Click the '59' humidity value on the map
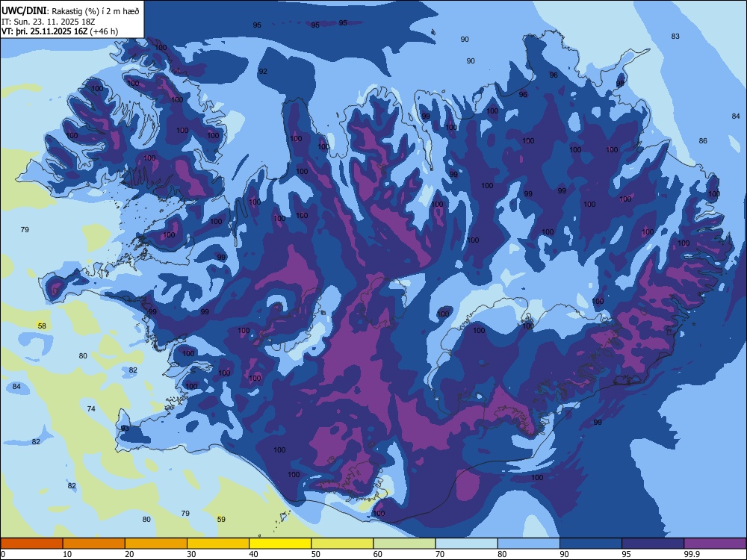The image size is (747, 560). click(221, 520)
